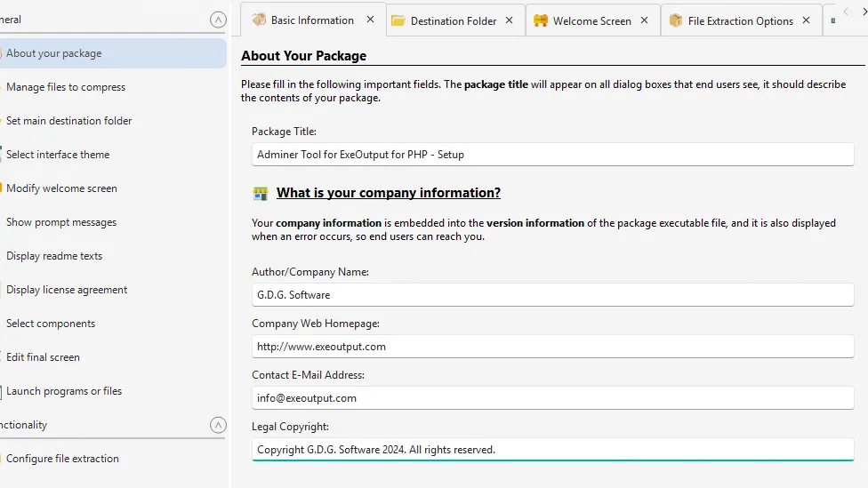
Task: Switch to Welcome Screen tab
Action: (x=591, y=21)
